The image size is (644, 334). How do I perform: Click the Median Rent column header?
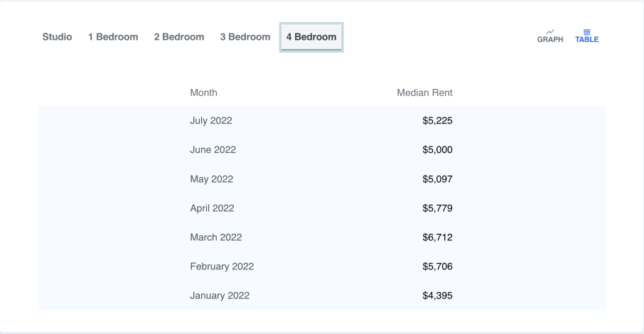(x=424, y=92)
